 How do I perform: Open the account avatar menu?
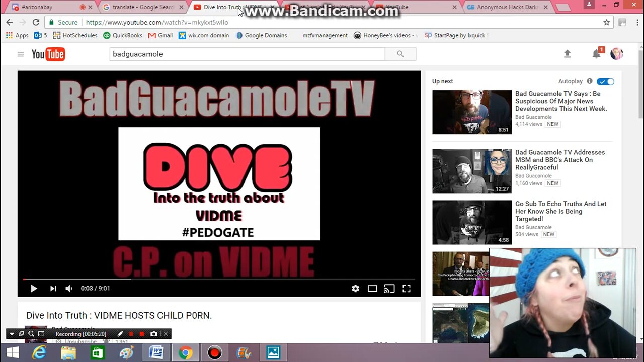617,54
